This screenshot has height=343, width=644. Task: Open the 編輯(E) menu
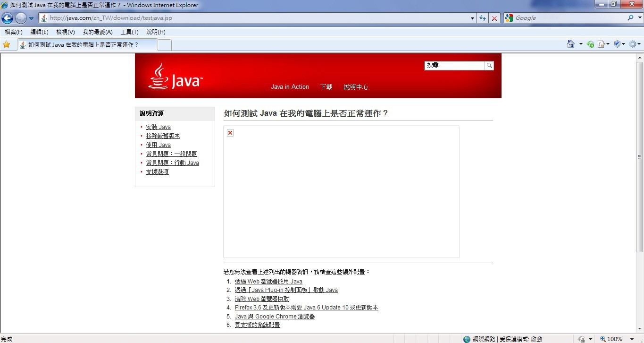(39, 32)
